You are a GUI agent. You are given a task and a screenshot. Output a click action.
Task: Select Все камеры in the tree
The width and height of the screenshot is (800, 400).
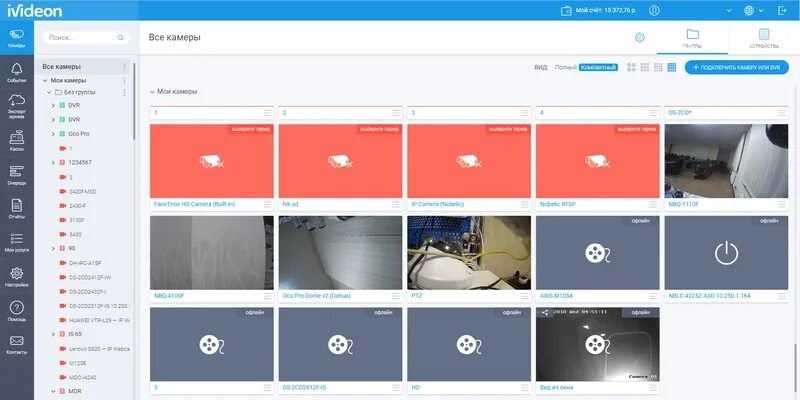coord(61,67)
